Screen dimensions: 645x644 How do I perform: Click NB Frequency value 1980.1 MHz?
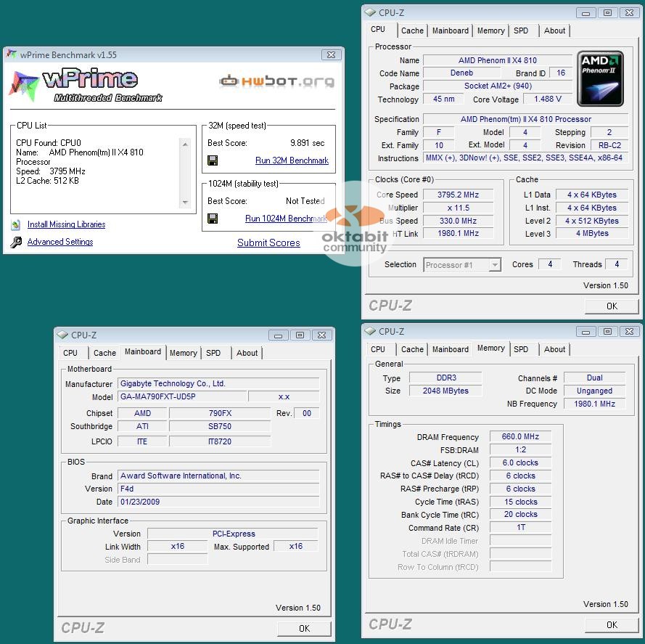tap(594, 404)
